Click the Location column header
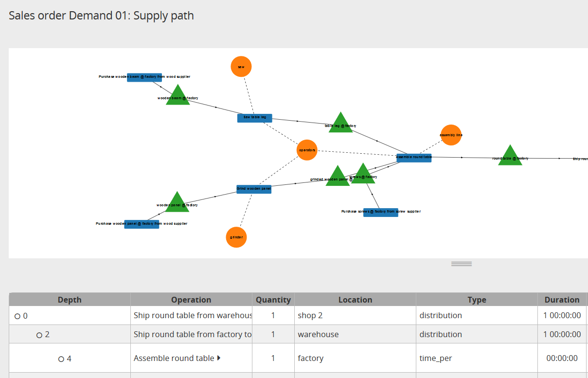 tap(355, 300)
